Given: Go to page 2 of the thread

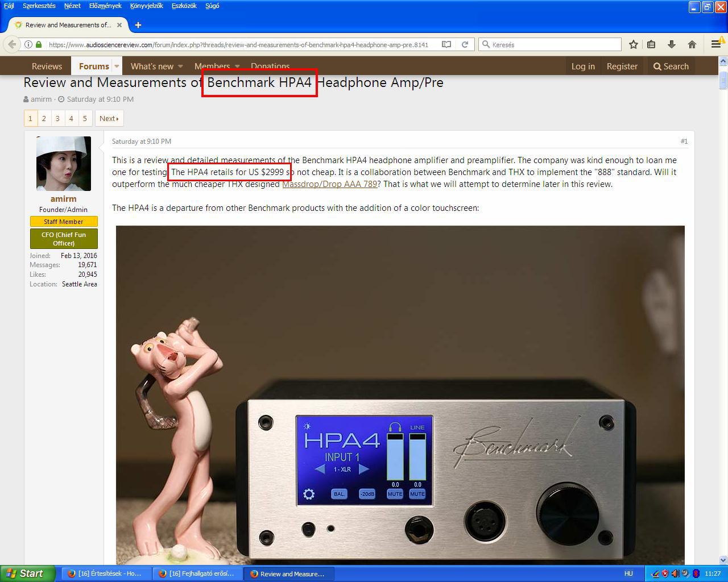Looking at the screenshot, I should pyautogui.click(x=44, y=118).
